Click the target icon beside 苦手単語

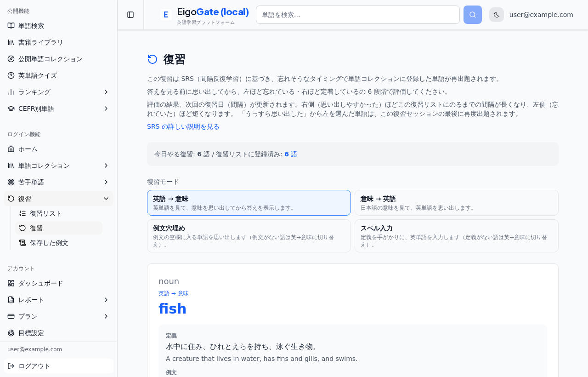[11, 182]
